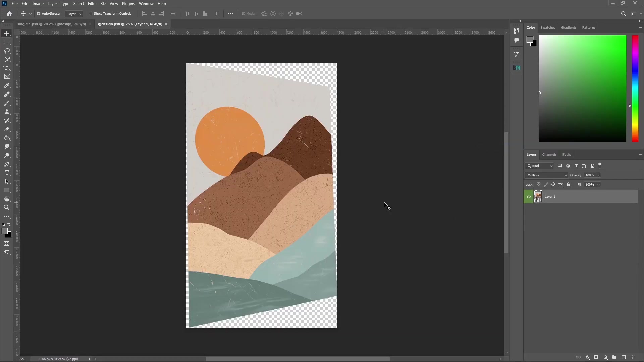Hide Layer 1 visibility
This screenshot has height=362, width=644.
(x=529, y=197)
